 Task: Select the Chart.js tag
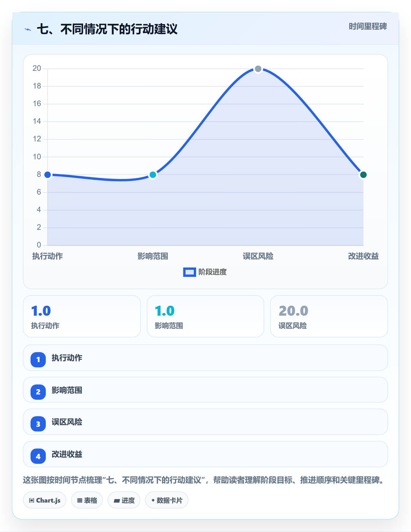click(45, 500)
